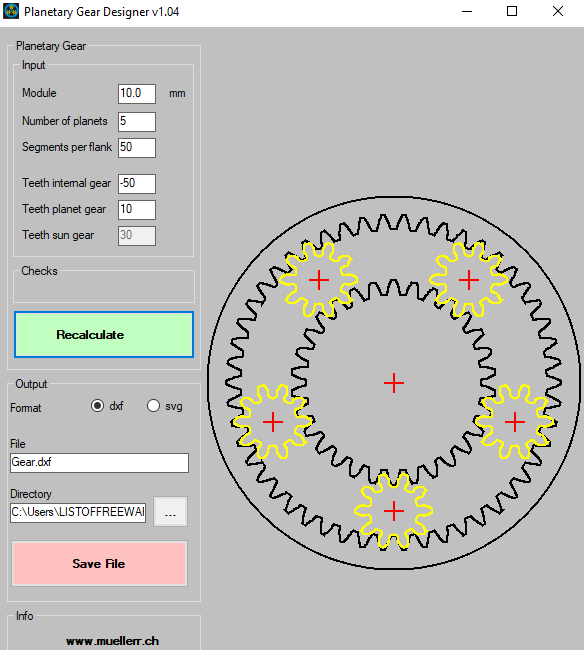Click the Teeth planet gear field
The width and height of the screenshot is (584, 650).
pos(137,210)
